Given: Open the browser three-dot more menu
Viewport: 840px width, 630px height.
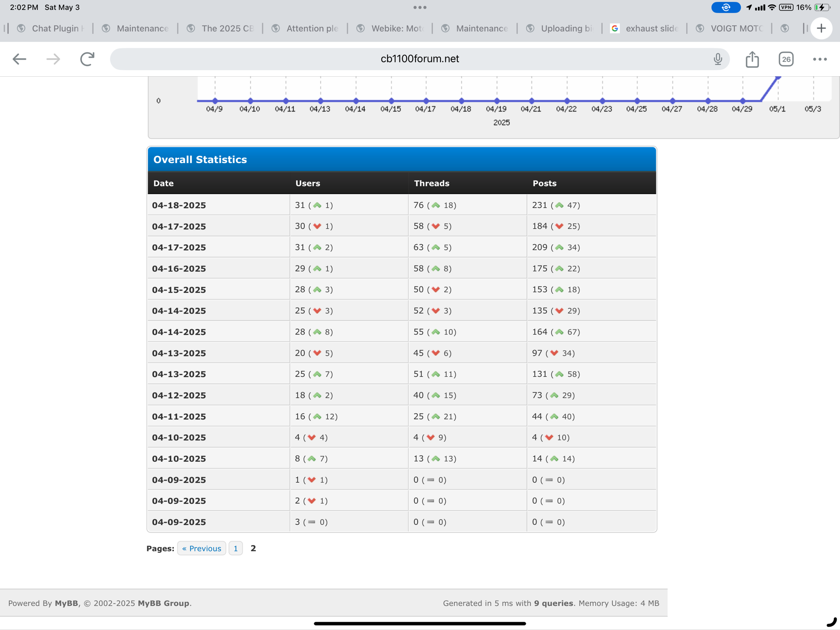Looking at the screenshot, I should click(819, 59).
